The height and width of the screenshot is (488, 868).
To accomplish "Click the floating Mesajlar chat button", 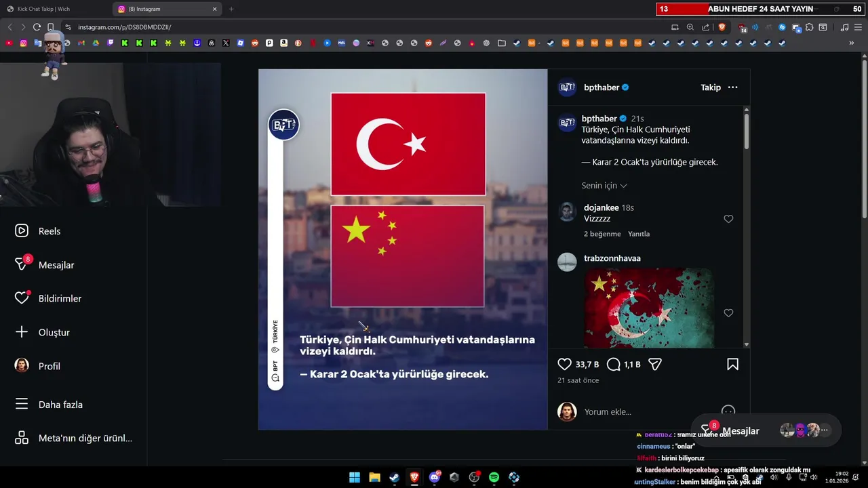I will click(766, 430).
